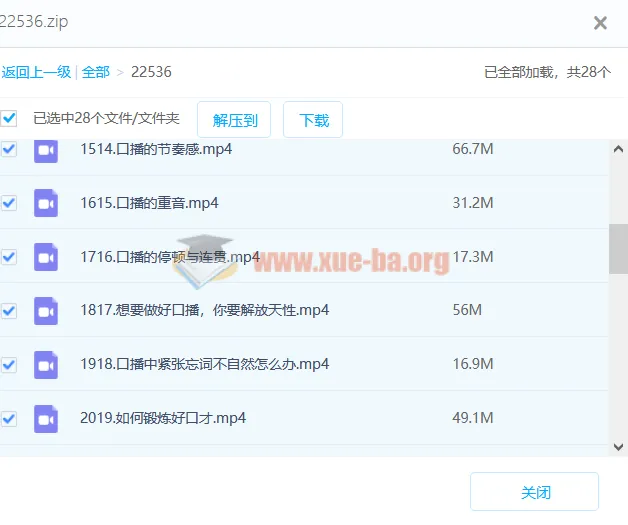628x525 pixels.
Task: Click video icon for 1716.口播的停顿与连贯.mp4
Action: coord(46,257)
